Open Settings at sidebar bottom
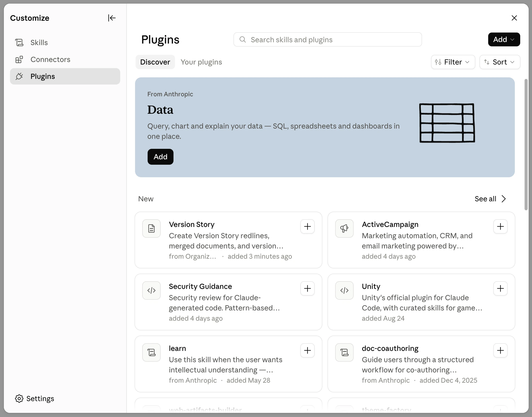This screenshot has height=417, width=532. (x=35, y=399)
